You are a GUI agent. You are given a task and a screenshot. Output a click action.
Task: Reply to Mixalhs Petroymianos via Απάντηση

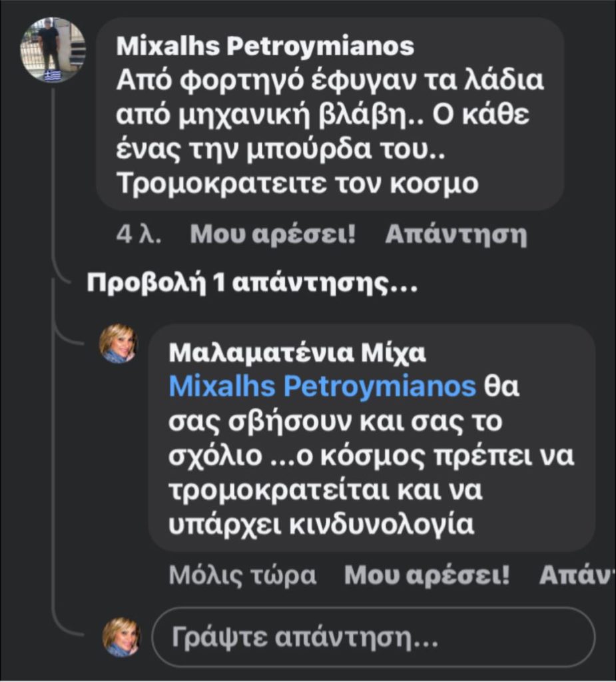pos(456,234)
